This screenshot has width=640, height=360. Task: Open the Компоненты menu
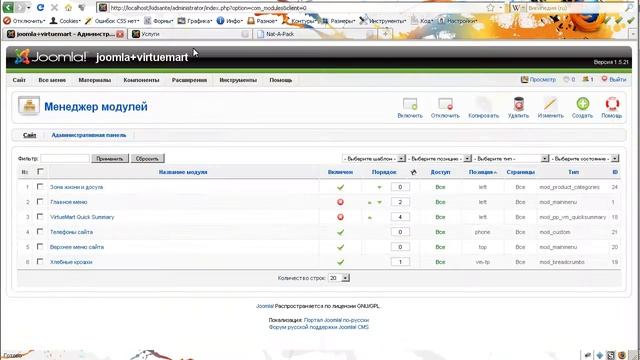click(141, 80)
